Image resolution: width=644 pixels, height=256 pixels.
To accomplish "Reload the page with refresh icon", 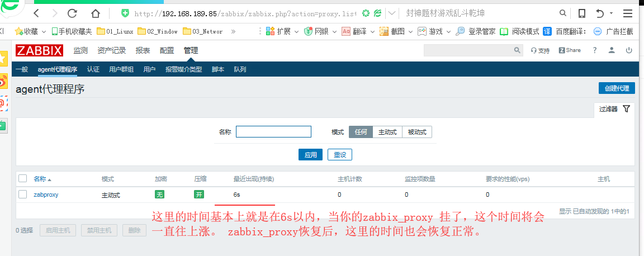I will (x=72, y=13).
